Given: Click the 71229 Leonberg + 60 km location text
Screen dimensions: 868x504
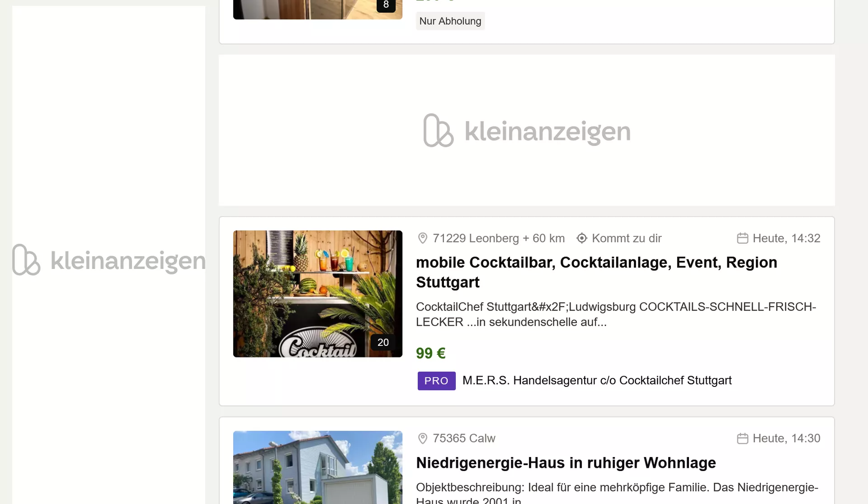Looking at the screenshot, I should click(498, 238).
